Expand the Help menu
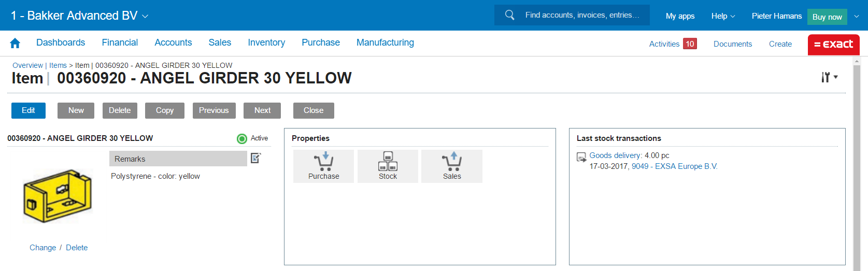This screenshot has height=271, width=868. click(723, 16)
